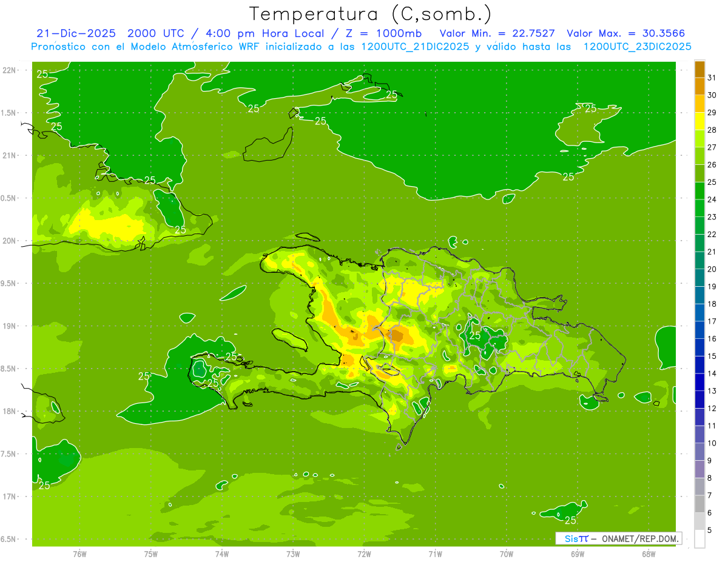Click the legend value '8'

coord(710,478)
